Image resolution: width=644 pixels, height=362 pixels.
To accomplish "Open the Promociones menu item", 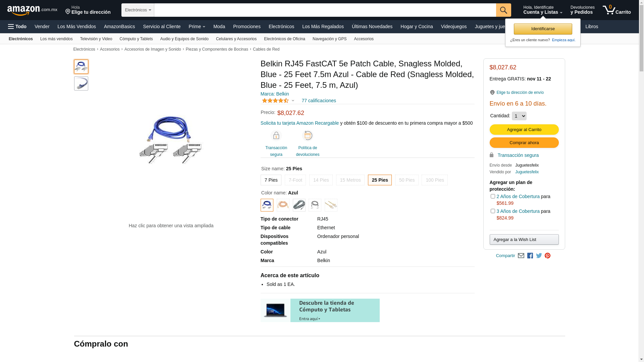I will [247, 26].
